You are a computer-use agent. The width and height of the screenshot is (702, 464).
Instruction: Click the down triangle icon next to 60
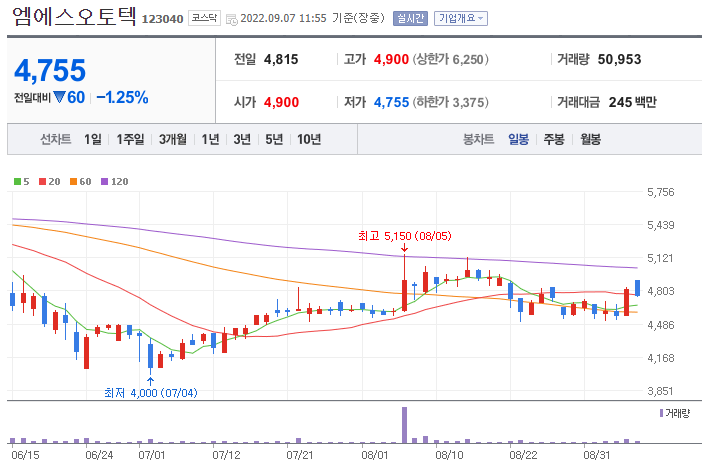coord(60,97)
